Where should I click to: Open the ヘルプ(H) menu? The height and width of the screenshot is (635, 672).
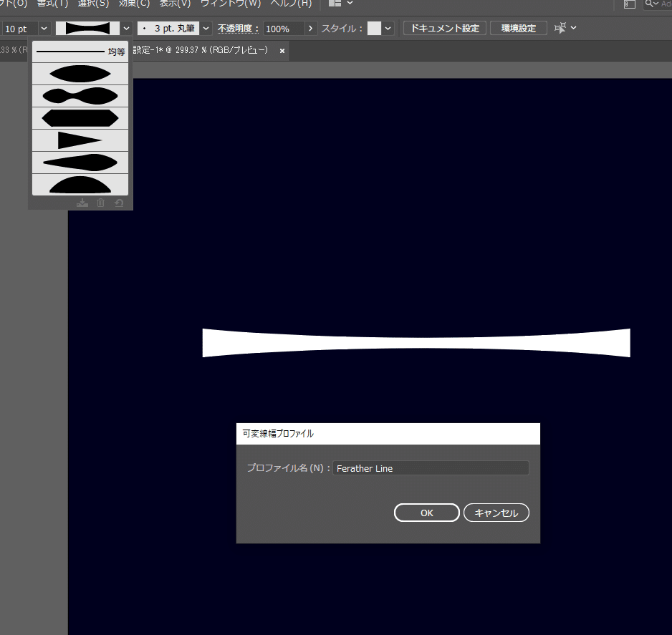tap(291, 4)
